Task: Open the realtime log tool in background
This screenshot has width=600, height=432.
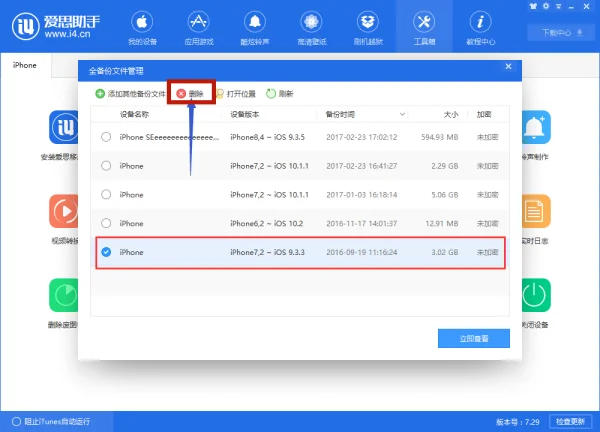Action: pos(536,211)
